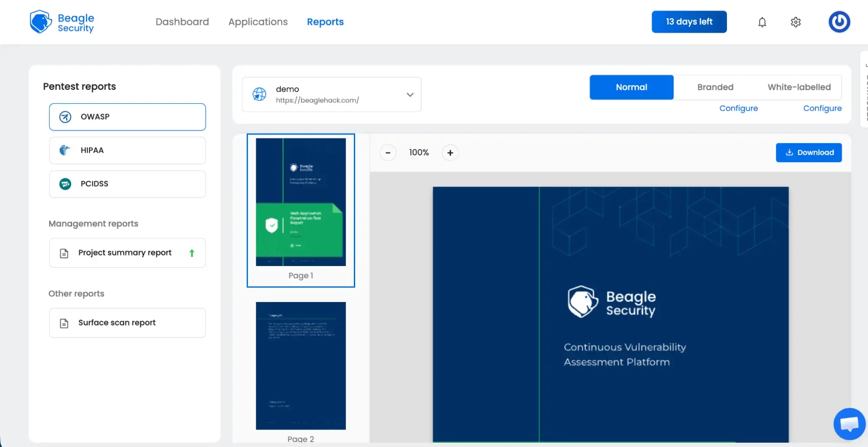Screen dimensions: 868x447
Task: Select the OWASP pentest report
Action: (127, 117)
